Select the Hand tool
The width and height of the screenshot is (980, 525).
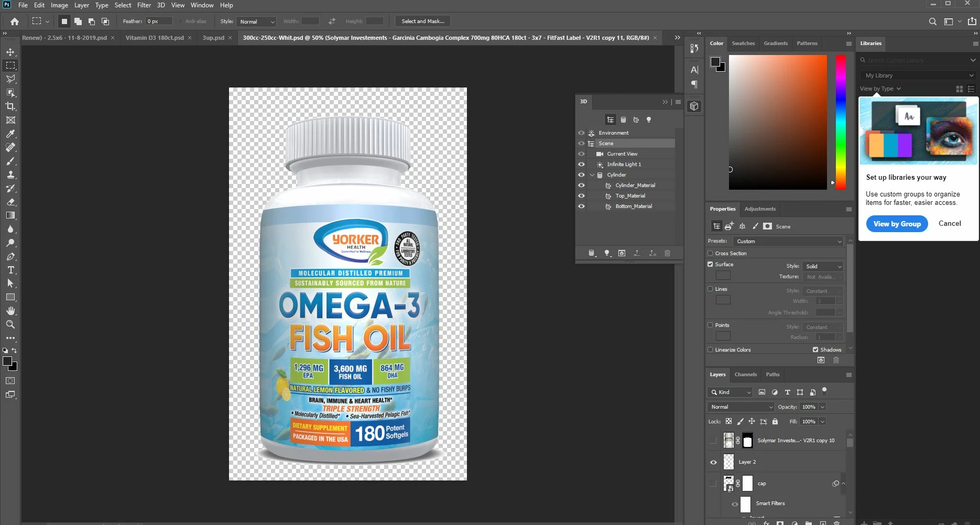click(10, 311)
